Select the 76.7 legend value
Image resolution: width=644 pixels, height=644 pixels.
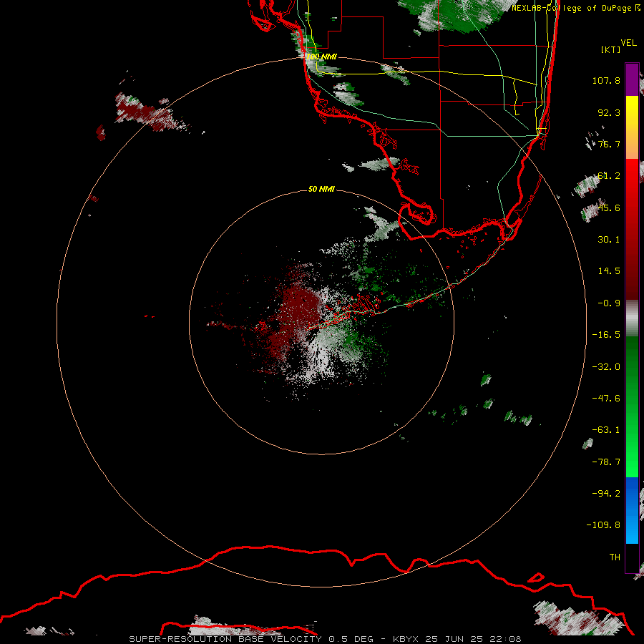[609, 144]
